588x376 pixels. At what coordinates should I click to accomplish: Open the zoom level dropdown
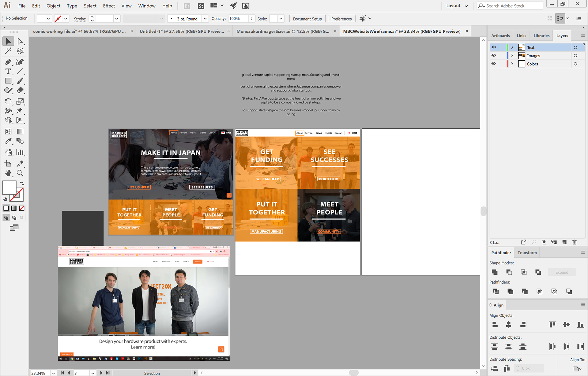click(x=54, y=373)
